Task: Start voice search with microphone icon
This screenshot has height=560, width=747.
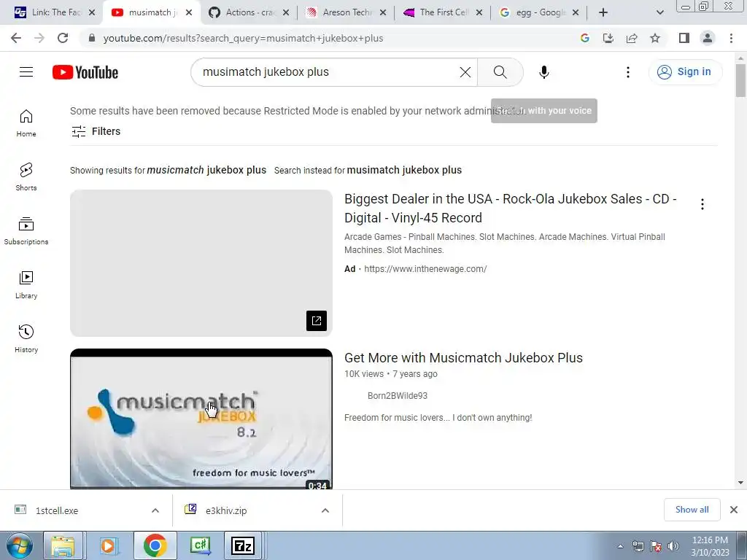Action: tap(544, 72)
